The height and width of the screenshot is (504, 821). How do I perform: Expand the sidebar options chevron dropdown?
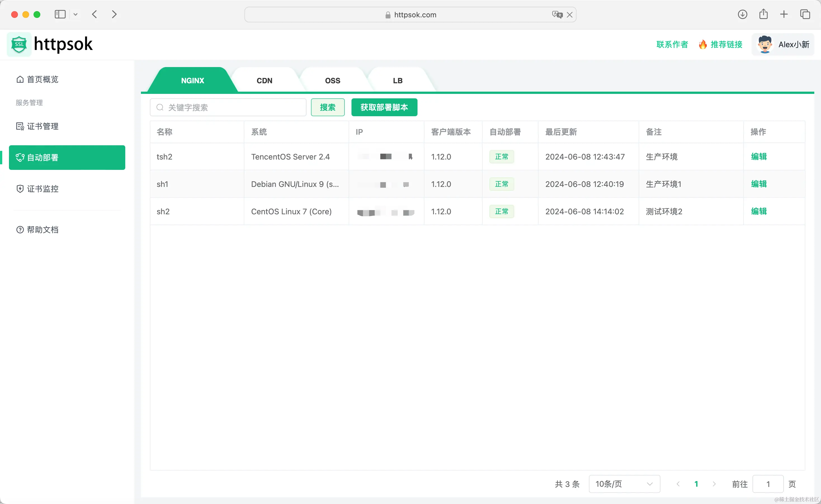(76, 14)
